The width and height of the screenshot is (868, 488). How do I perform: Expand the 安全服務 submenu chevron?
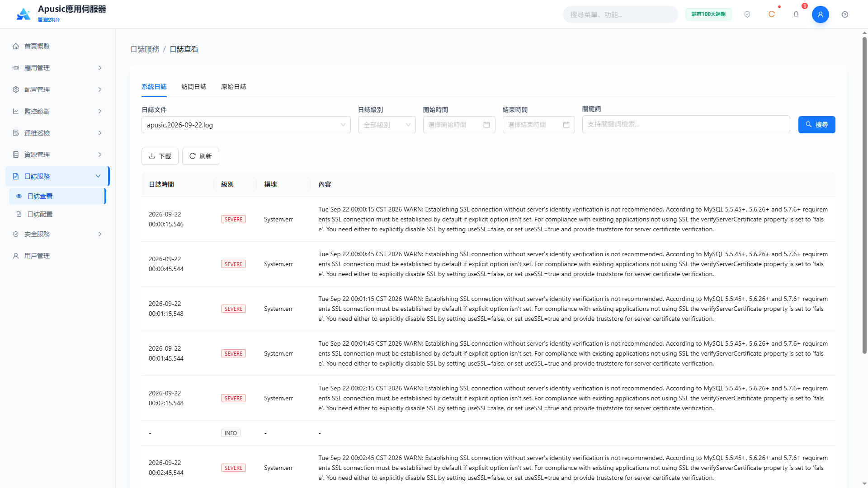[x=100, y=234]
